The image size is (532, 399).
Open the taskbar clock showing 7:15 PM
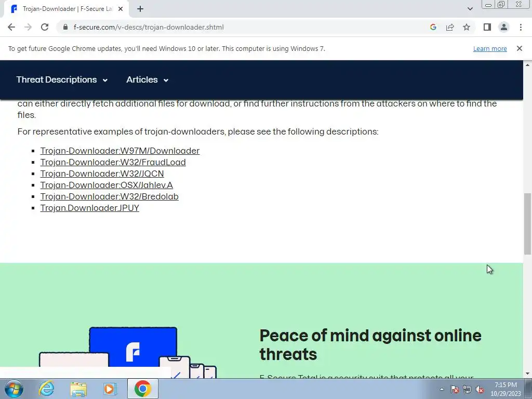pos(506,389)
